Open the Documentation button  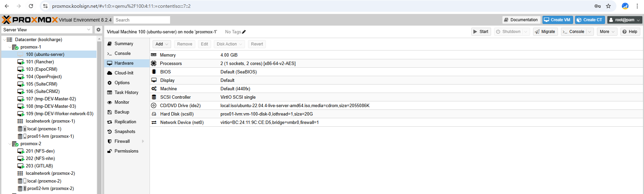(x=521, y=20)
